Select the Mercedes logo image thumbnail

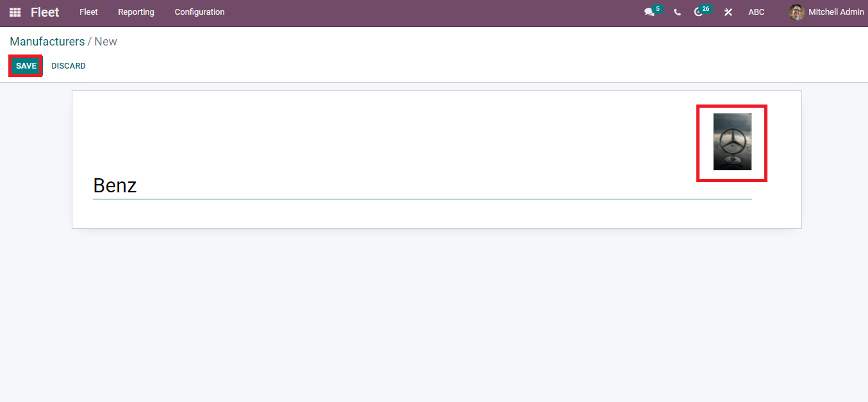732,142
